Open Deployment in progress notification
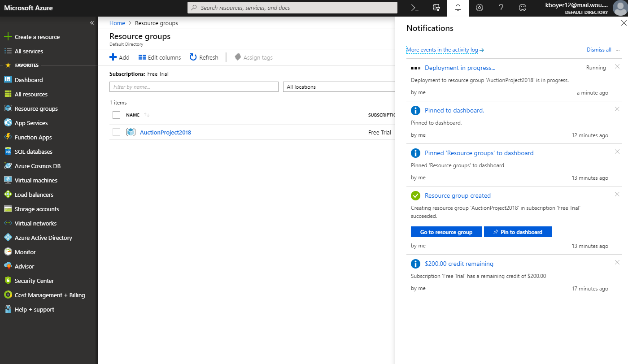The image size is (628, 364). 460,68
